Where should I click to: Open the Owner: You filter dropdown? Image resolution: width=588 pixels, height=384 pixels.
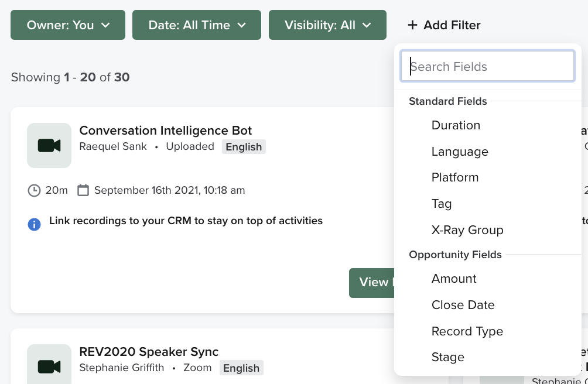[x=67, y=25]
